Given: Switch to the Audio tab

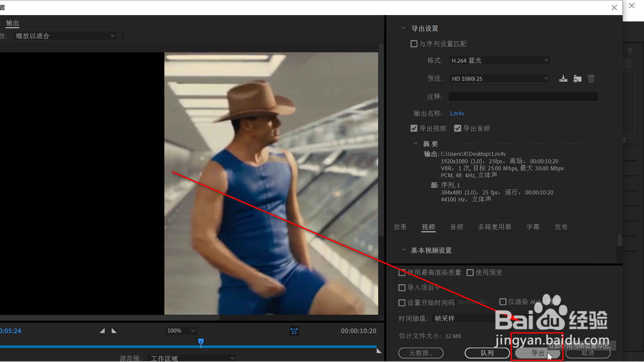Looking at the screenshot, I should tap(457, 227).
